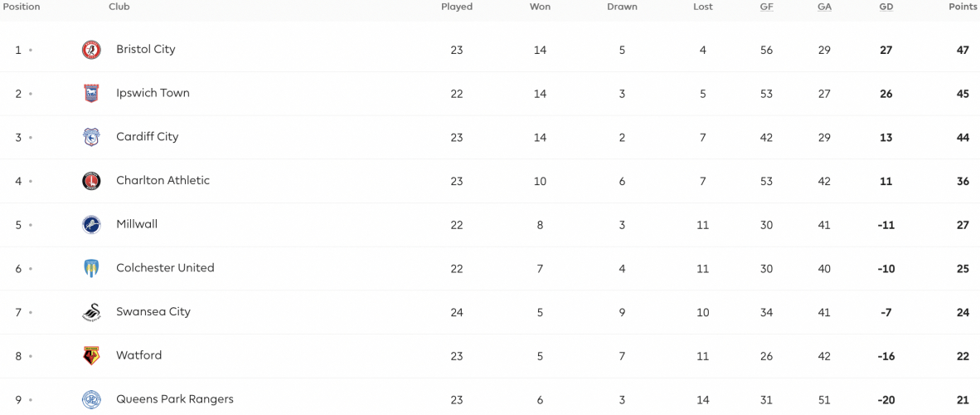Click the Ipswich Town club crest
Image resolution: width=980 pixels, height=415 pixels.
coord(91,93)
